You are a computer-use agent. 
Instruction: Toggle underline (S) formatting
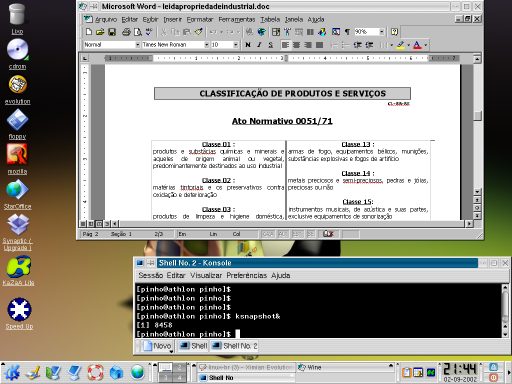pyautogui.click(x=270, y=45)
